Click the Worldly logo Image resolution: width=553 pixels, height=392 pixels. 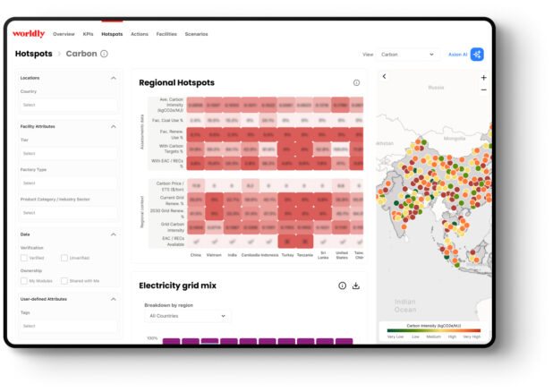pyautogui.click(x=29, y=34)
